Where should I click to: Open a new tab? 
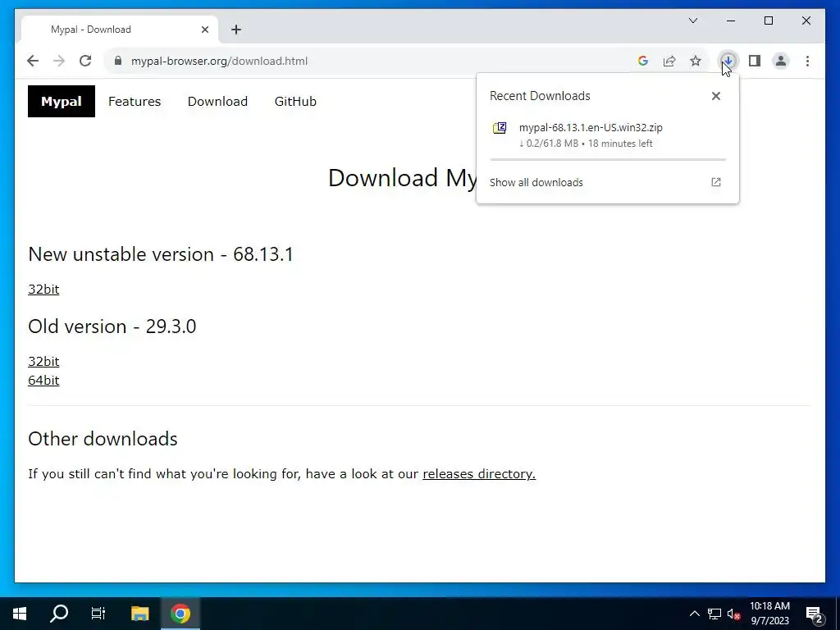coord(236,30)
